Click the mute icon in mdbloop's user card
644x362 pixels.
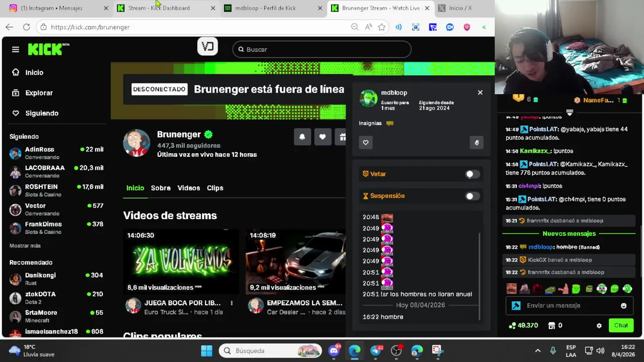(477, 142)
